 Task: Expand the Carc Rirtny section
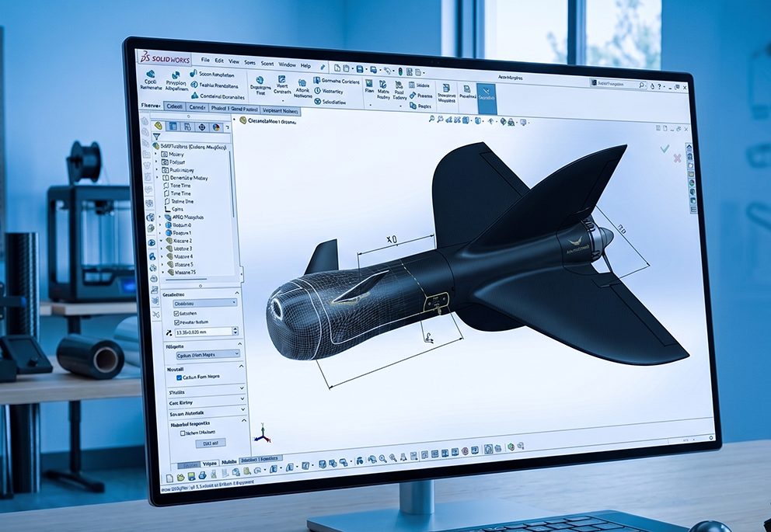tap(207, 402)
